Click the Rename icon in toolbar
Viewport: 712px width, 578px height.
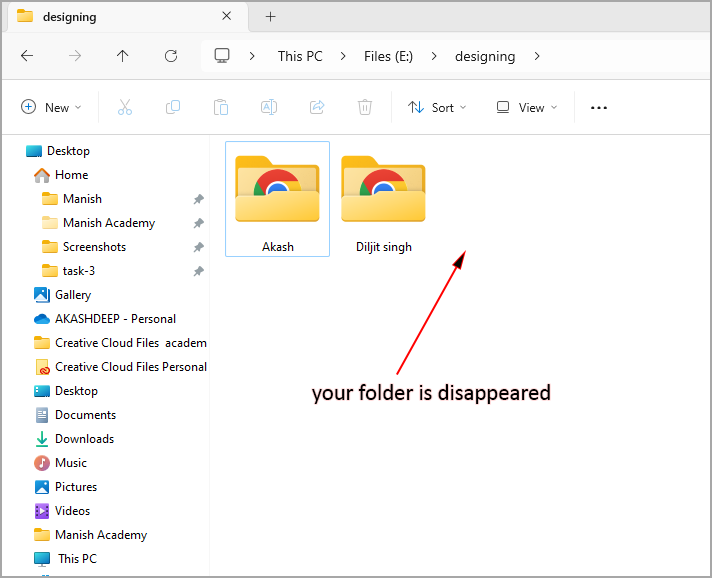[269, 107]
